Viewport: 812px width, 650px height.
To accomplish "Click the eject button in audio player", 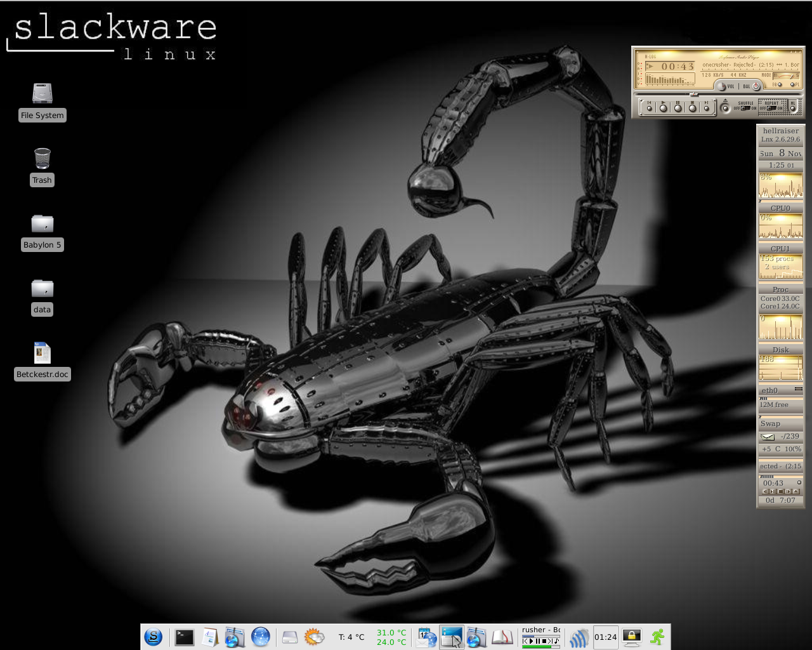I will (x=725, y=108).
